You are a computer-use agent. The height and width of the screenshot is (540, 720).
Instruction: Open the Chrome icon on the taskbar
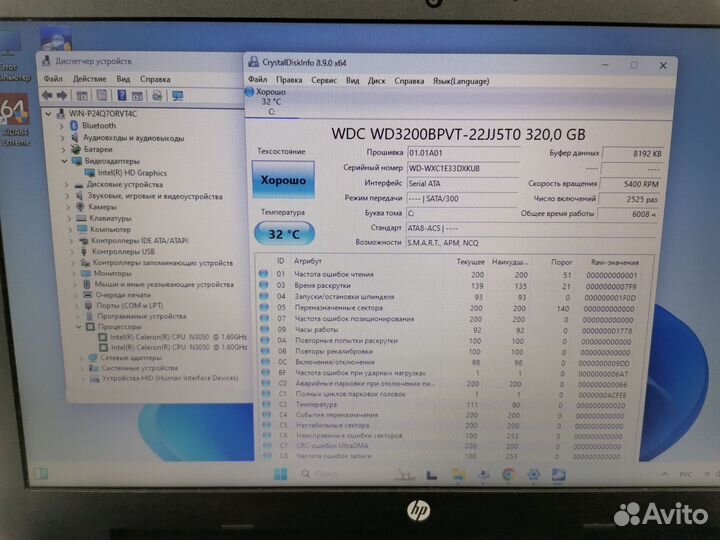coord(508,474)
